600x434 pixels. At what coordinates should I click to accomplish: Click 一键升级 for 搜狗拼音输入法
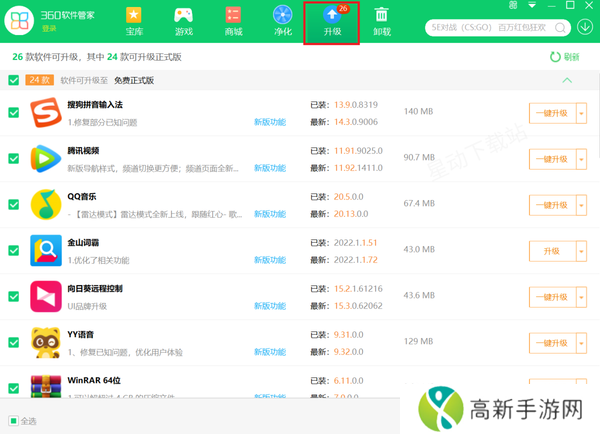click(x=553, y=113)
